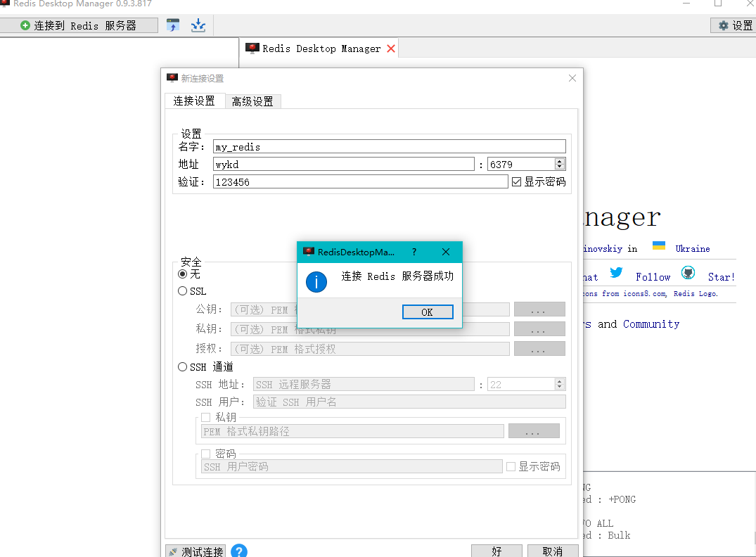Screen dimensions: 756x557
Task: Click the export connections toolbar icon
Action: [198, 25]
